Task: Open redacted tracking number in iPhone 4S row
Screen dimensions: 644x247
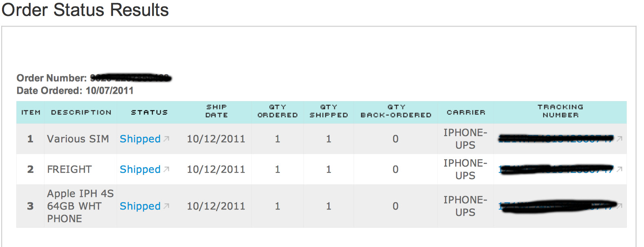Action: [x=557, y=206]
